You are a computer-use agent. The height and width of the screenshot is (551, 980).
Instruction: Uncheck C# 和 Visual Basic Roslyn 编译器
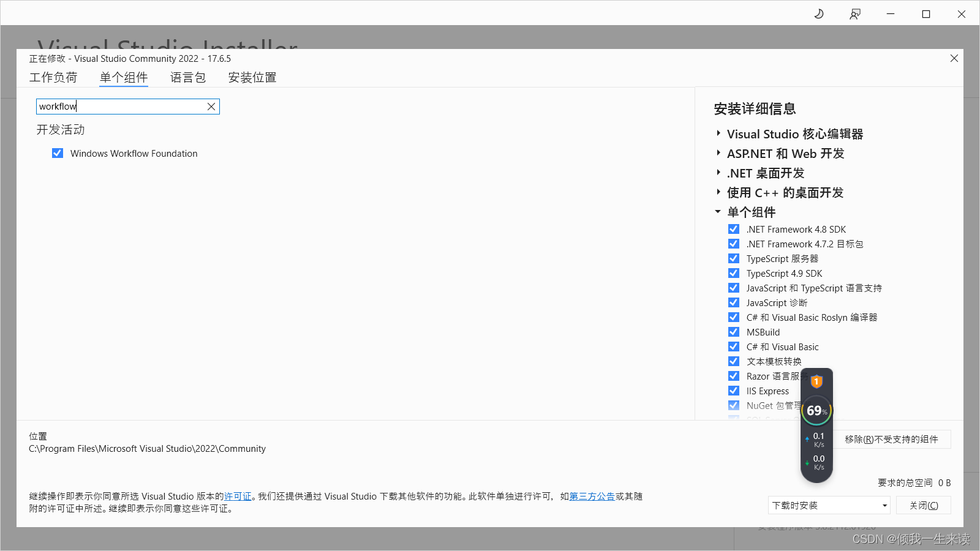tap(734, 317)
